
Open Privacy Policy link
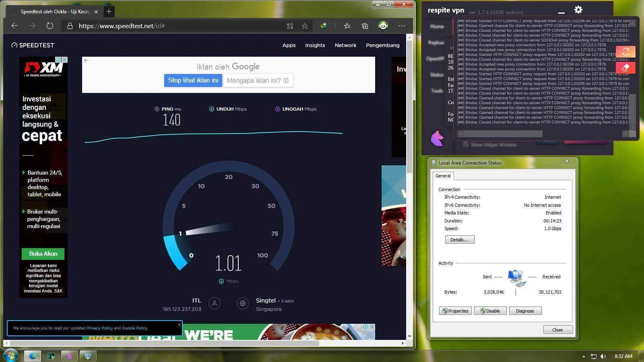click(x=100, y=328)
